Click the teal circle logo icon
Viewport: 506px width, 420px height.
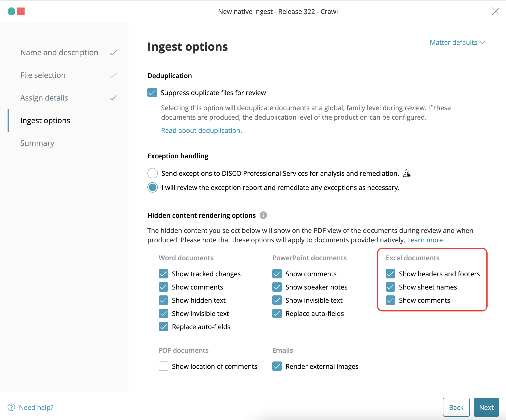pyautogui.click(x=11, y=11)
